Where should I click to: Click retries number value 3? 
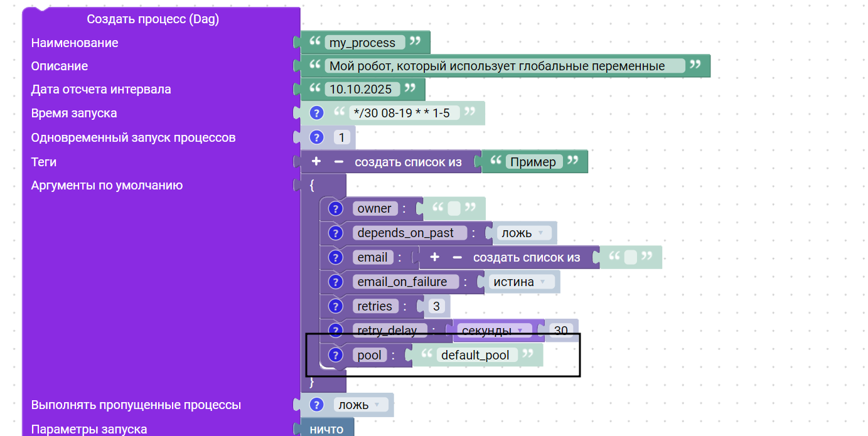click(x=436, y=306)
